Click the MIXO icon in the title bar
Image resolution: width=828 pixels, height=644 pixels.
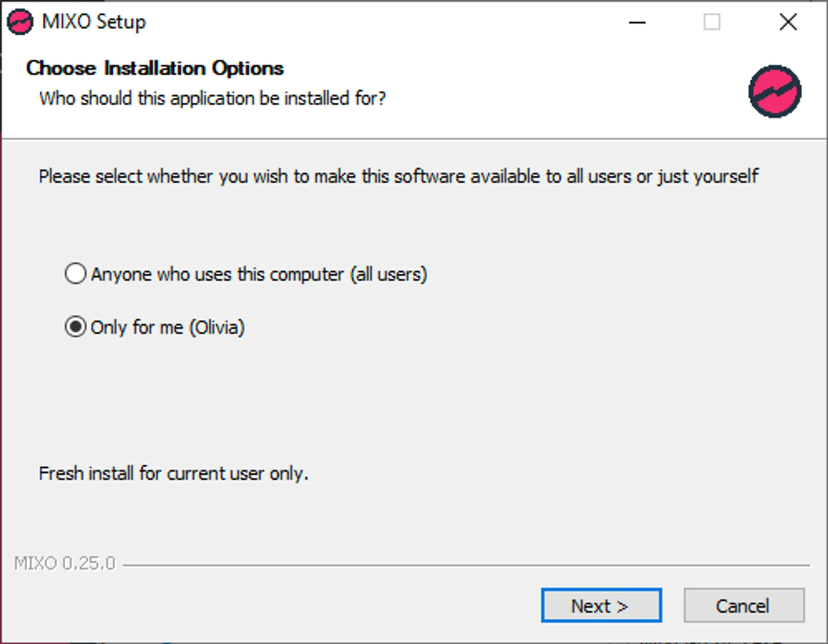tap(20, 22)
